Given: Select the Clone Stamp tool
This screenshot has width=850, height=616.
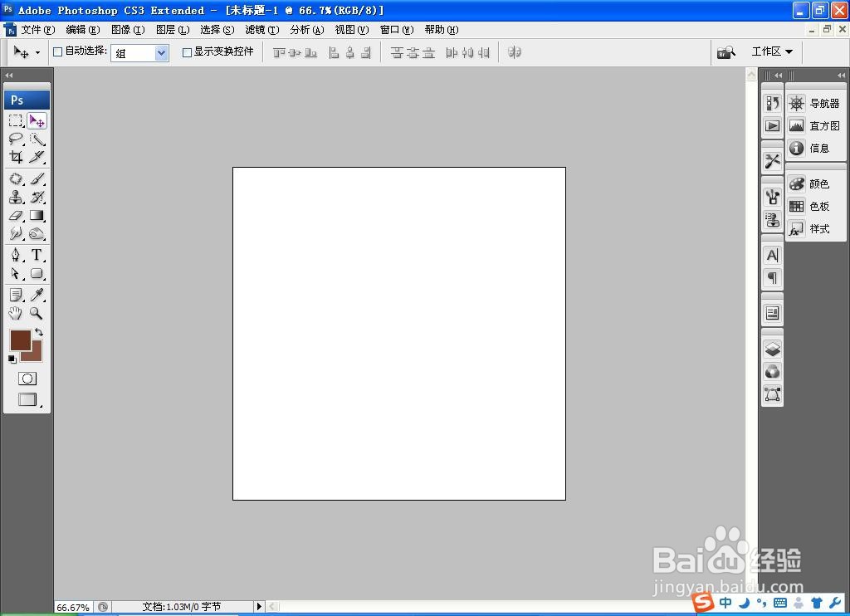Looking at the screenshot, I should pos(16,197).
